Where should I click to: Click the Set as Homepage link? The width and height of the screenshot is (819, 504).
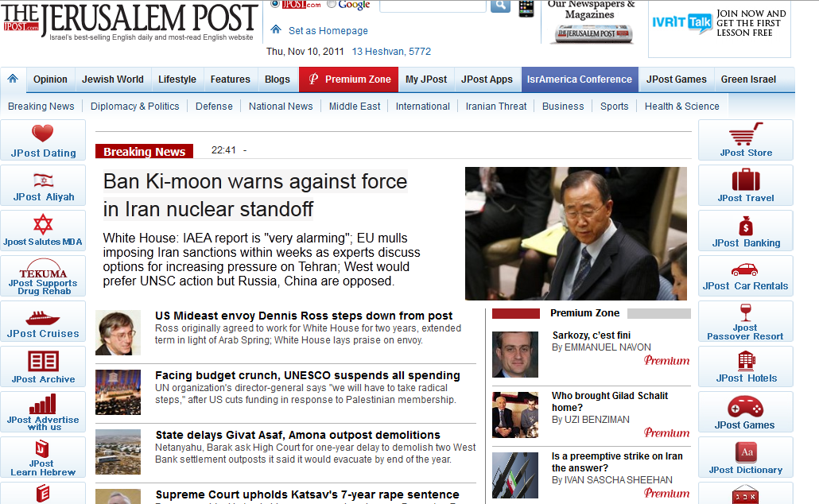click(x=328, y=31)
